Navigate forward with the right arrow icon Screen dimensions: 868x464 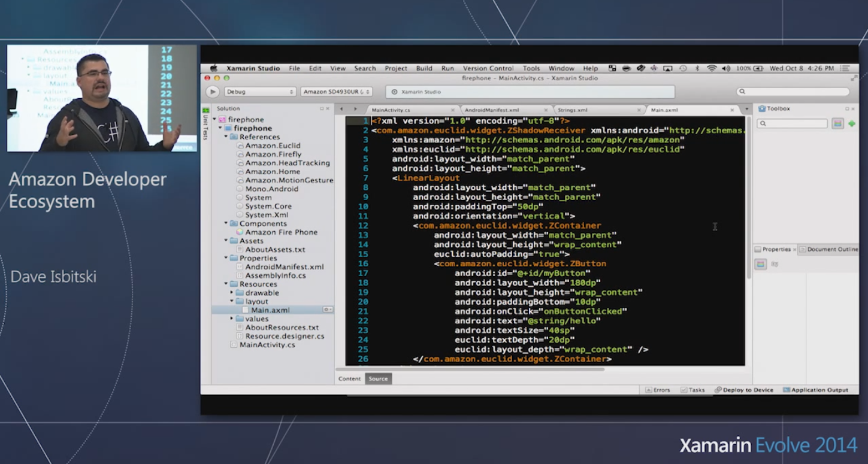pyautogui.click(x=355, y=110)
